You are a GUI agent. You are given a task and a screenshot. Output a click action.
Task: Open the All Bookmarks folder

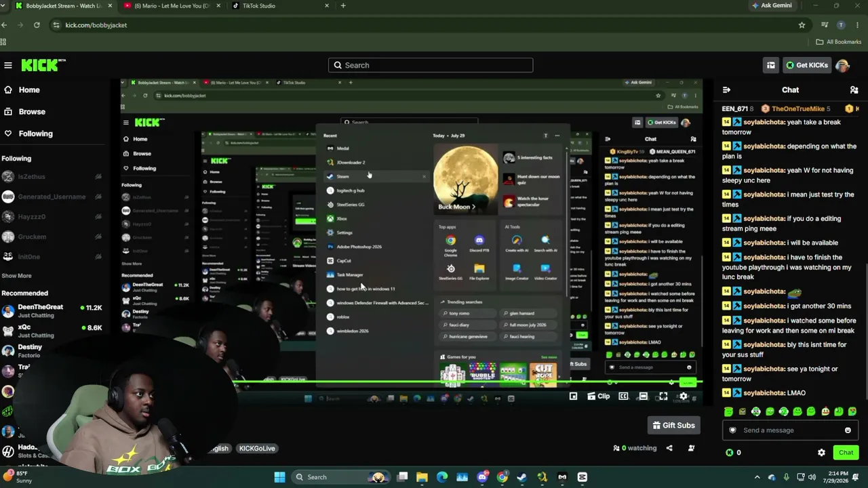tap(839, 42)
